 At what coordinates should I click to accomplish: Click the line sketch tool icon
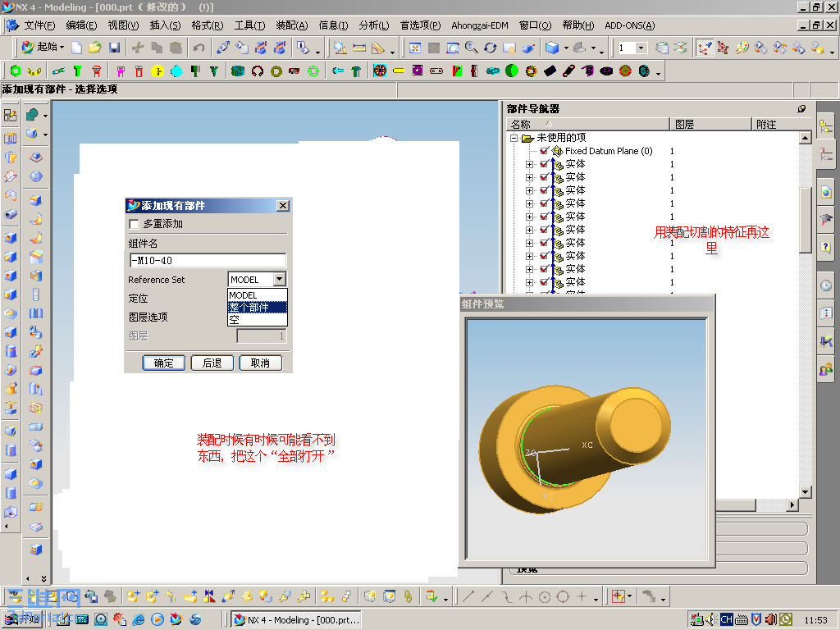coord(468,597)
